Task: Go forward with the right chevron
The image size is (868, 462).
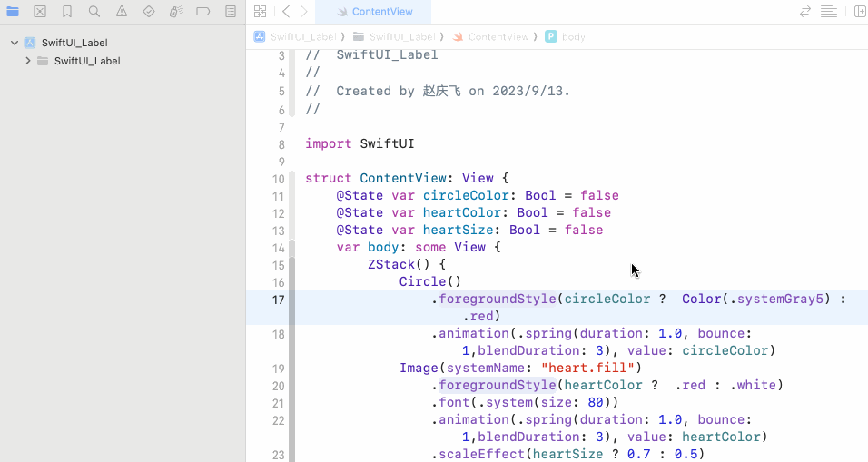Action: [x=304, y=12]
